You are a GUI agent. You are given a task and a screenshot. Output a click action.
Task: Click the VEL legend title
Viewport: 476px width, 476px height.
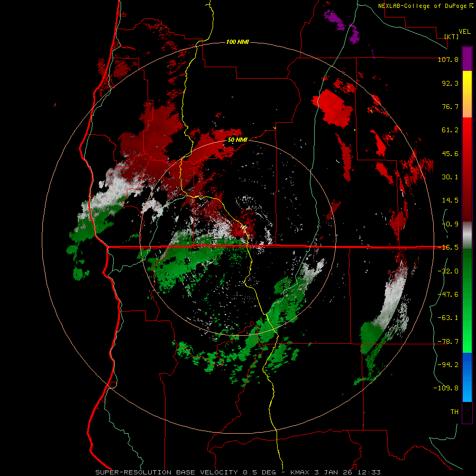(x=464, y=32)
